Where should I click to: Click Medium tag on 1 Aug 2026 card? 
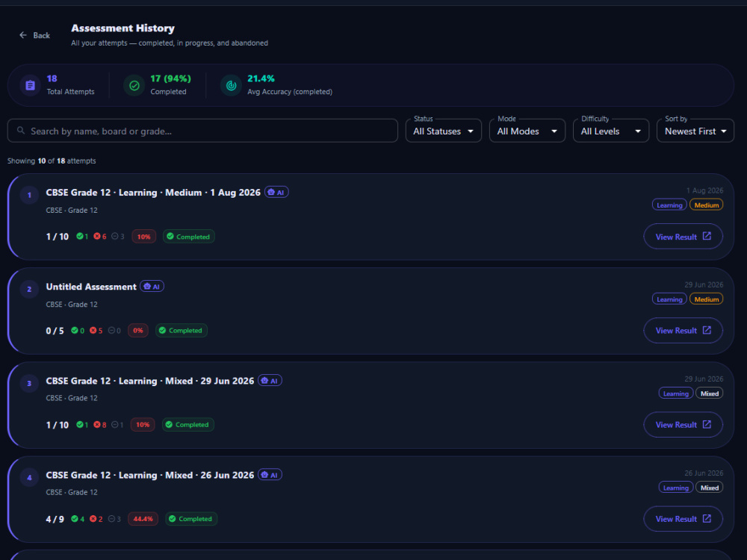pos(706,205)
